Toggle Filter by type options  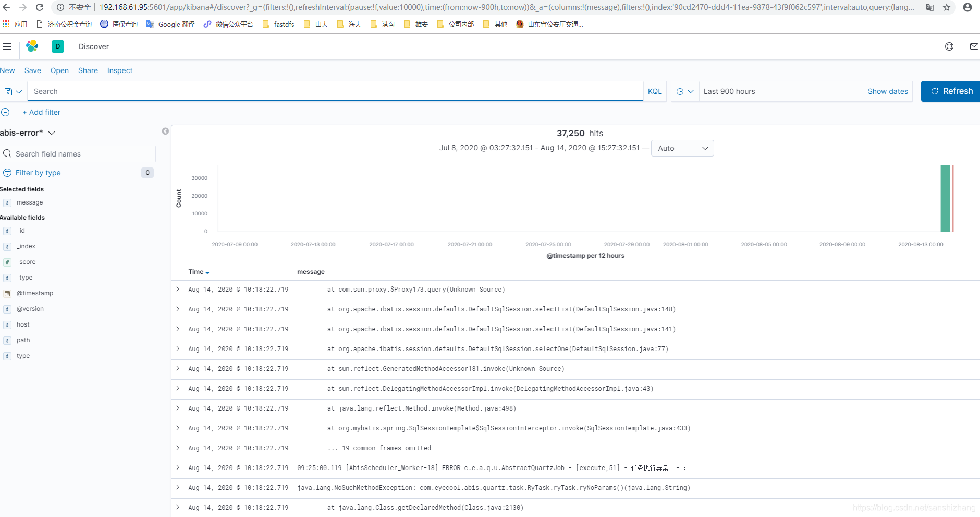pos(38,173)
